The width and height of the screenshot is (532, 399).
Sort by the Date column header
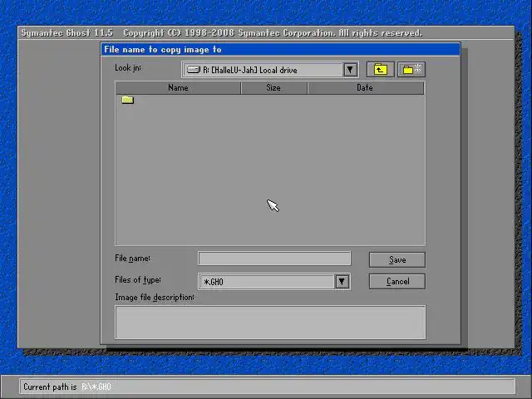click(x=366, y=88)
